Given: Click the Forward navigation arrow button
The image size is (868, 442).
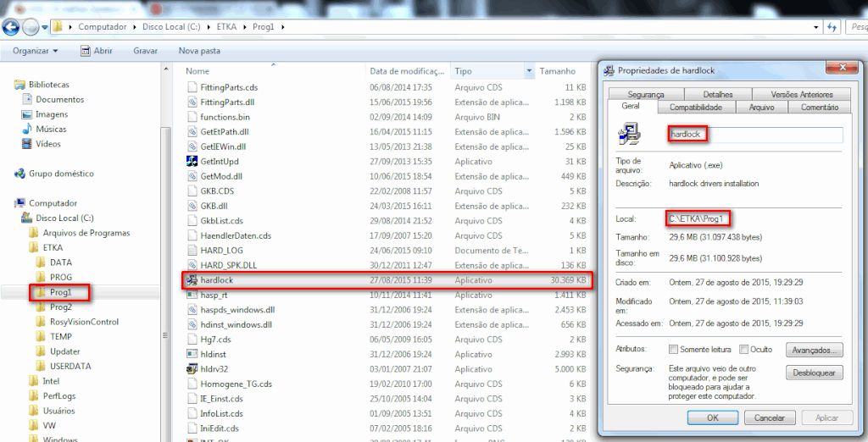Looking at the screenshot, I should coord(31,26).
